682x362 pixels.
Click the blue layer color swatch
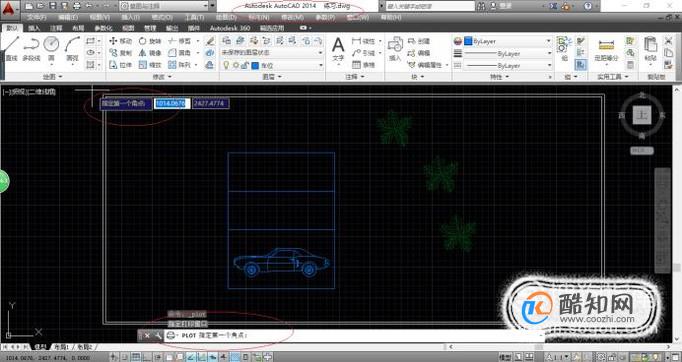coord(255,65)
